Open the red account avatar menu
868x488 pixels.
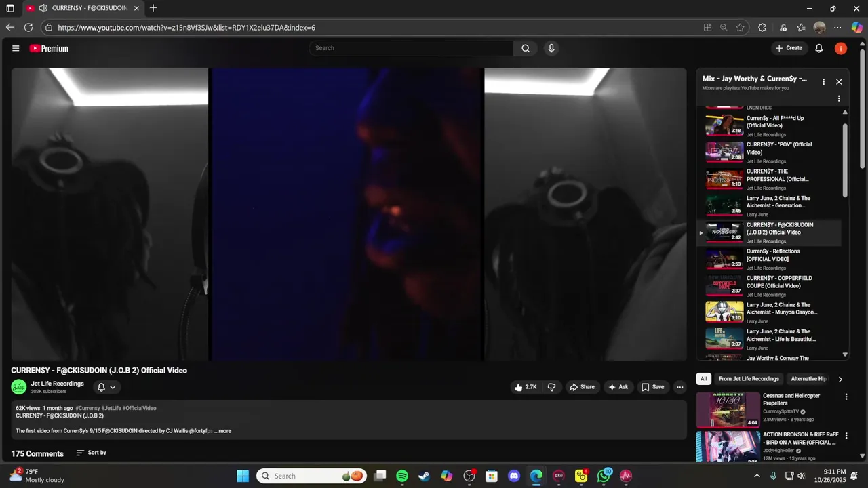point(841,48)
